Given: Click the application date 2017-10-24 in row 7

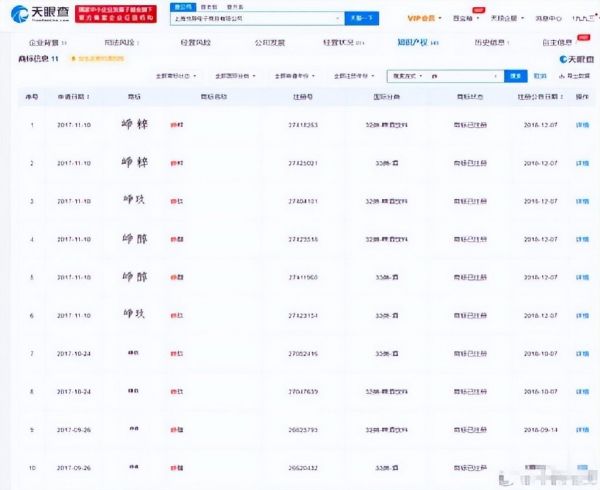Looking at the screenshot, I should [x=74, y=354].
